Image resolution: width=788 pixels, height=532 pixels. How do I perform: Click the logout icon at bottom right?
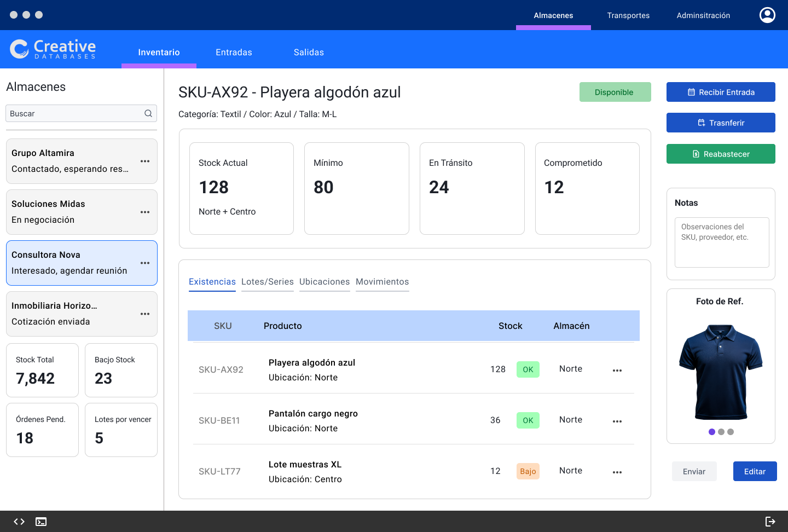click(x=770, y=522)
